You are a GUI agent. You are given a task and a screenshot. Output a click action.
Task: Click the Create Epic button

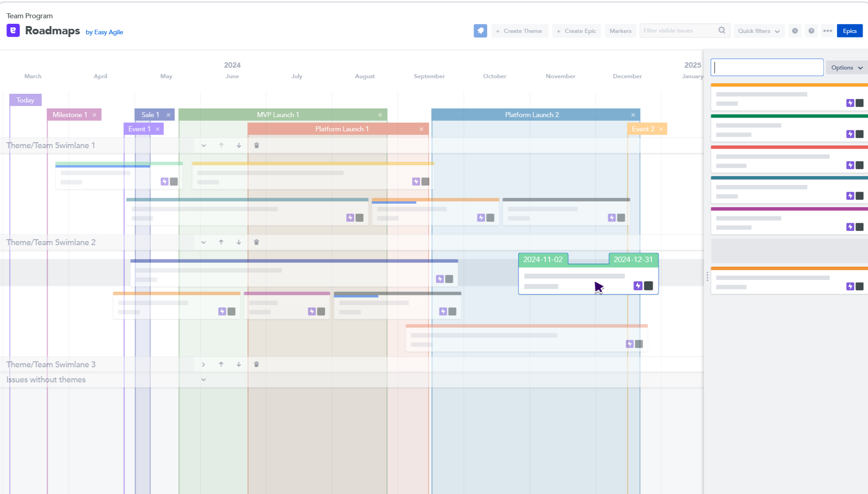[577, 31]
